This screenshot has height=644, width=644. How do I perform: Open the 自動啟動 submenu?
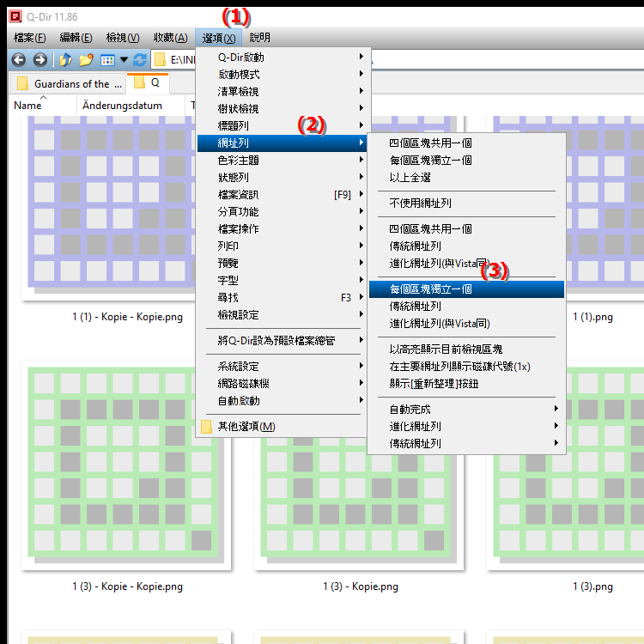tap(283, 401)
